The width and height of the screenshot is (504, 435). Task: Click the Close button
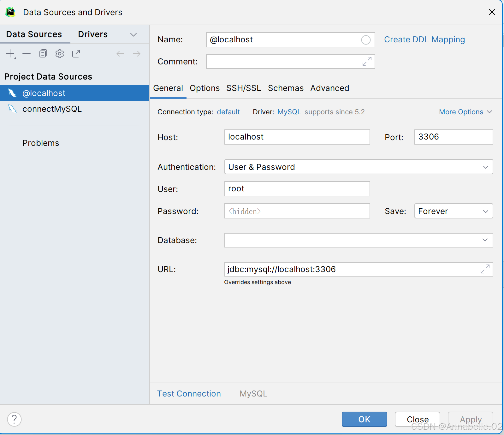[417, 419]
